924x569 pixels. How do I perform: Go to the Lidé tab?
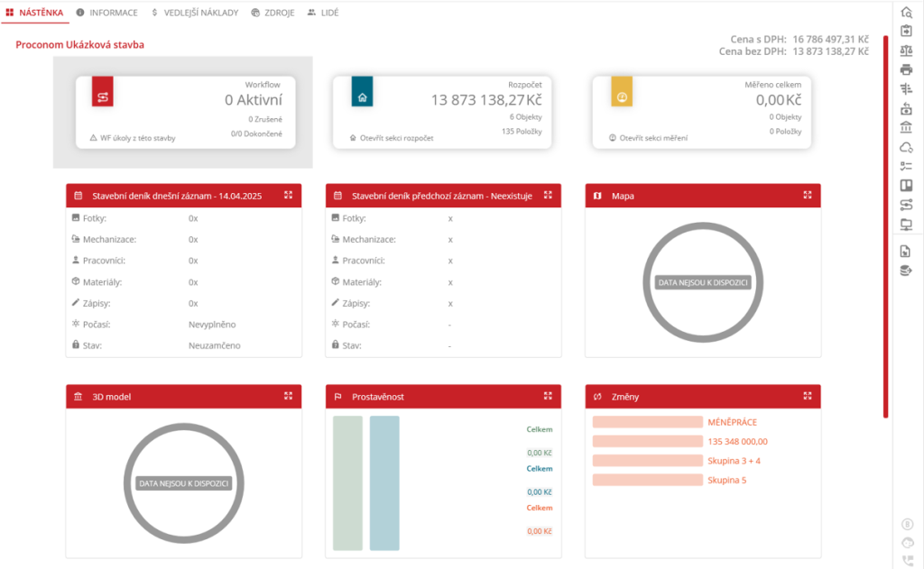pyautogui.click(x=323, y=14)
